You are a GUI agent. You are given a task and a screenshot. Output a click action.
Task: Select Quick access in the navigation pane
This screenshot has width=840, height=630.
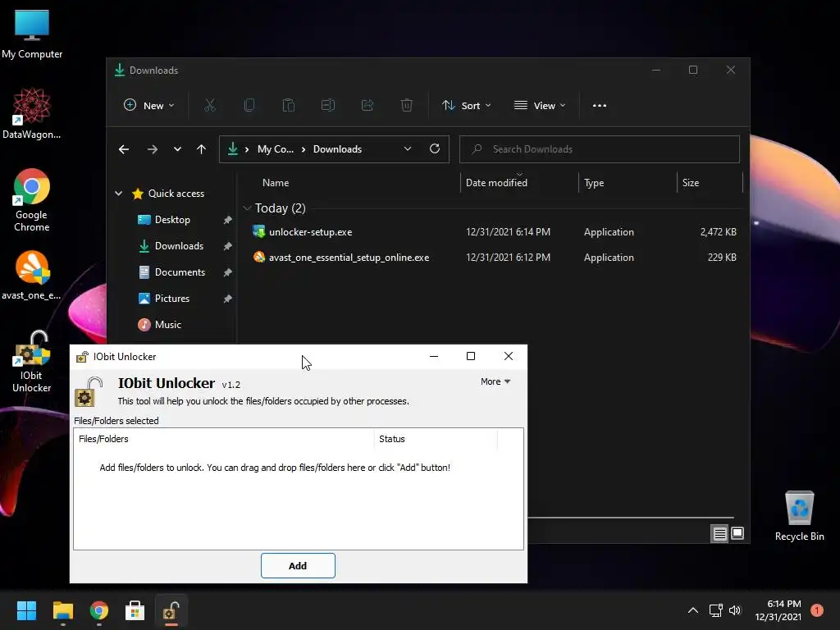click(176, 194)
